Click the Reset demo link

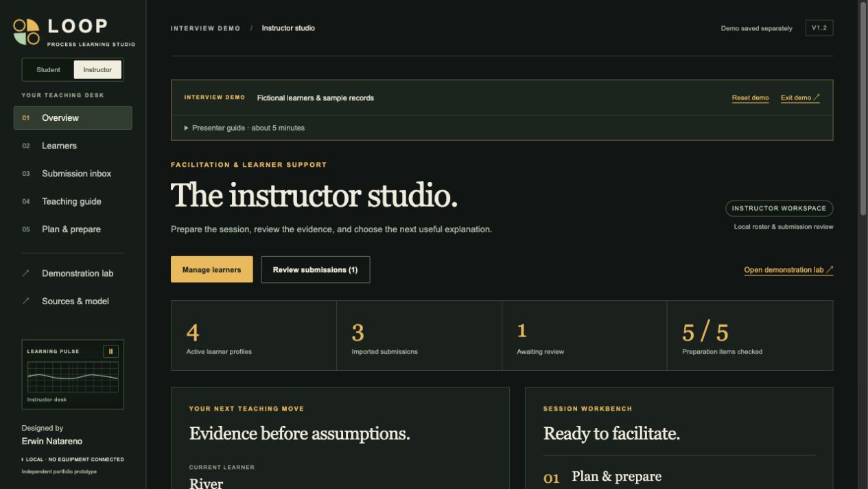pos(750,98)
